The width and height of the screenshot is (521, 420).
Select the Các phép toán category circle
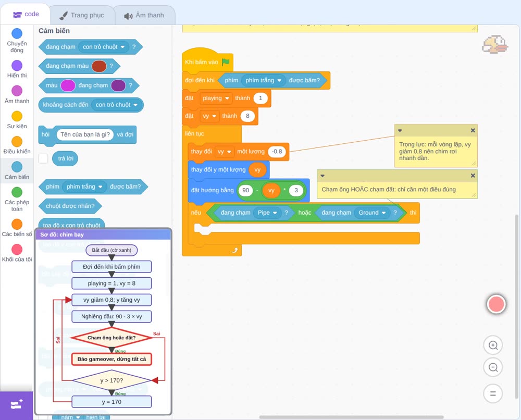coord(17,192)
